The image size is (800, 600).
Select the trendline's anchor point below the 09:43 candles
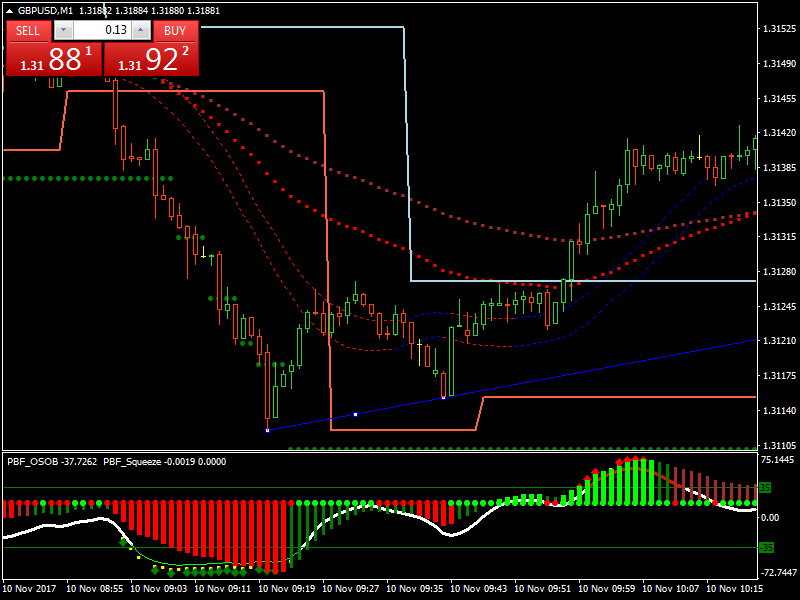coord(443,397)
